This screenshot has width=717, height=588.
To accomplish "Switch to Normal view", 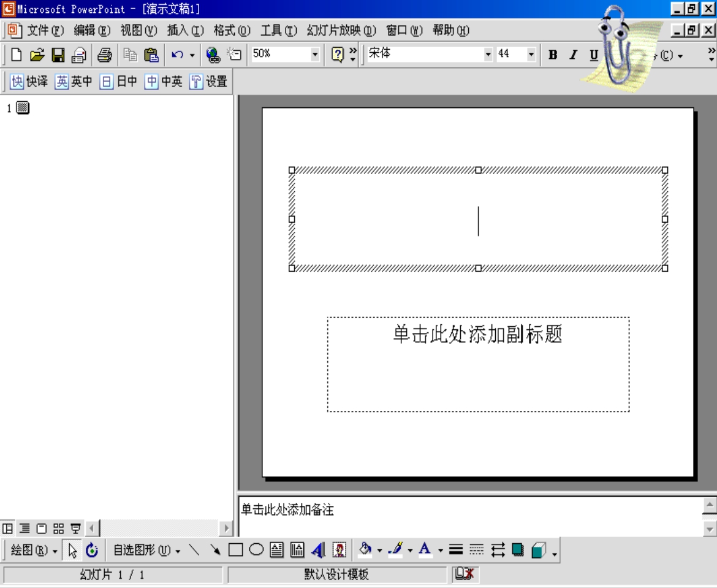I will 8,529.
